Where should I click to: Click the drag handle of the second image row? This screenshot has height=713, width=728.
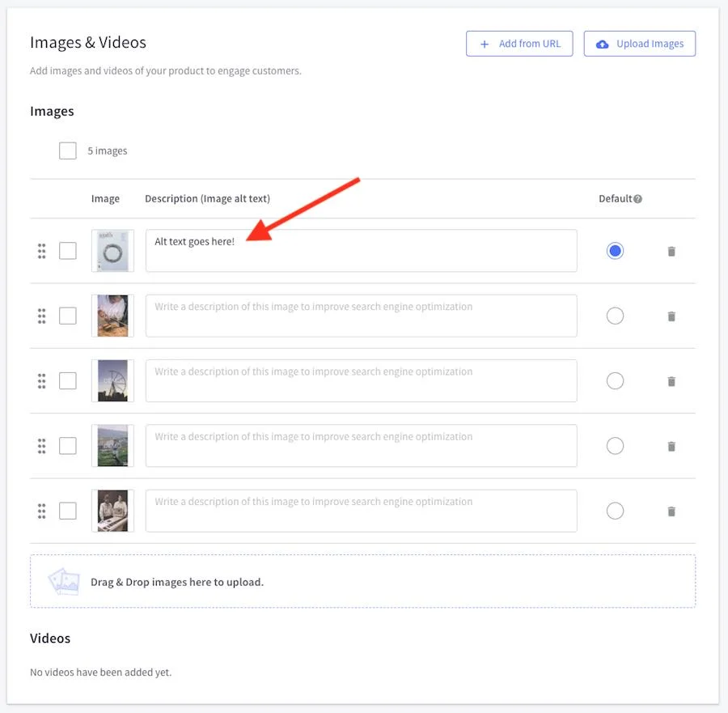pyautogui.click(x=42, y=316)
